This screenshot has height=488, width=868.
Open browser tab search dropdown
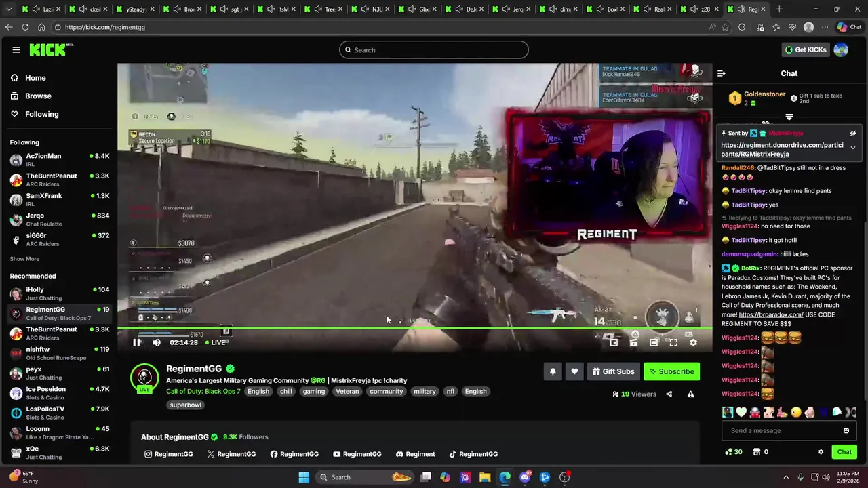[9, 9]
